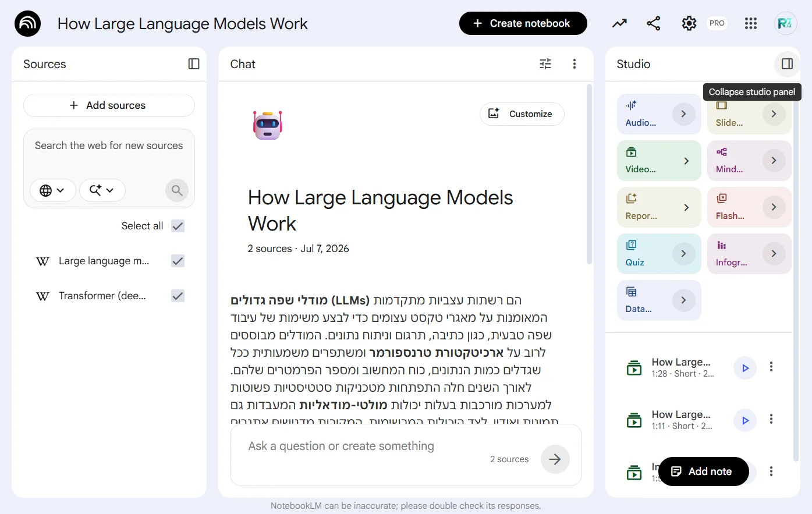Click the PRO badge
The image size is (812, 514).
coord(717,23)
